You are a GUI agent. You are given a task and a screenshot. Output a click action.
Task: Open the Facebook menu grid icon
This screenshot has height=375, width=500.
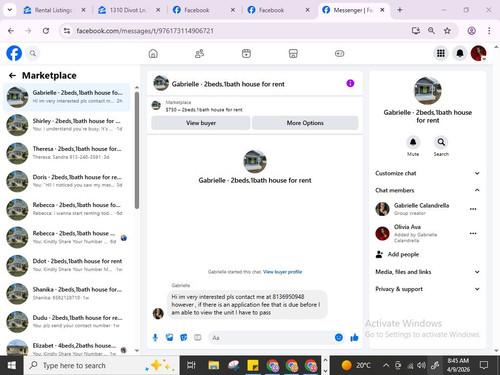point(441,53)
